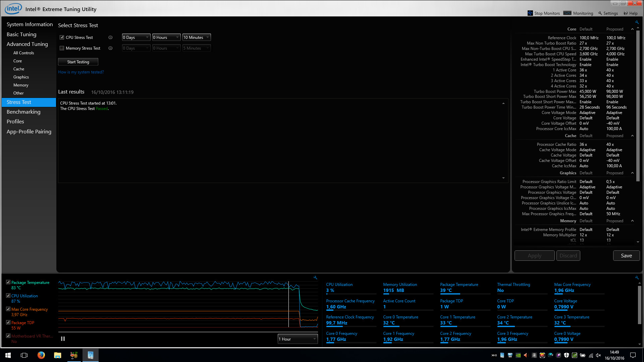Click the Save button
Image resolution: width=644 pixels, height=362 pixels.
coord(626,256)
